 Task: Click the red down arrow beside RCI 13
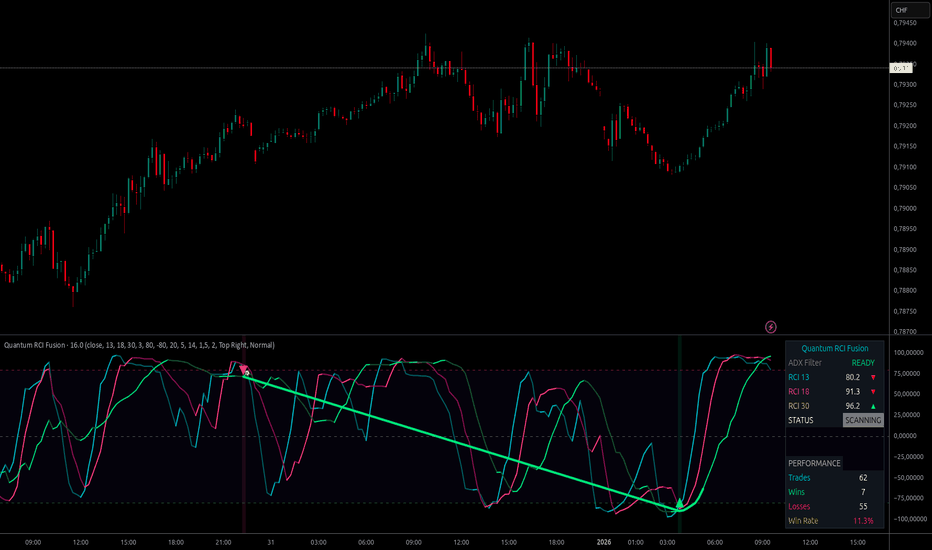872,377
